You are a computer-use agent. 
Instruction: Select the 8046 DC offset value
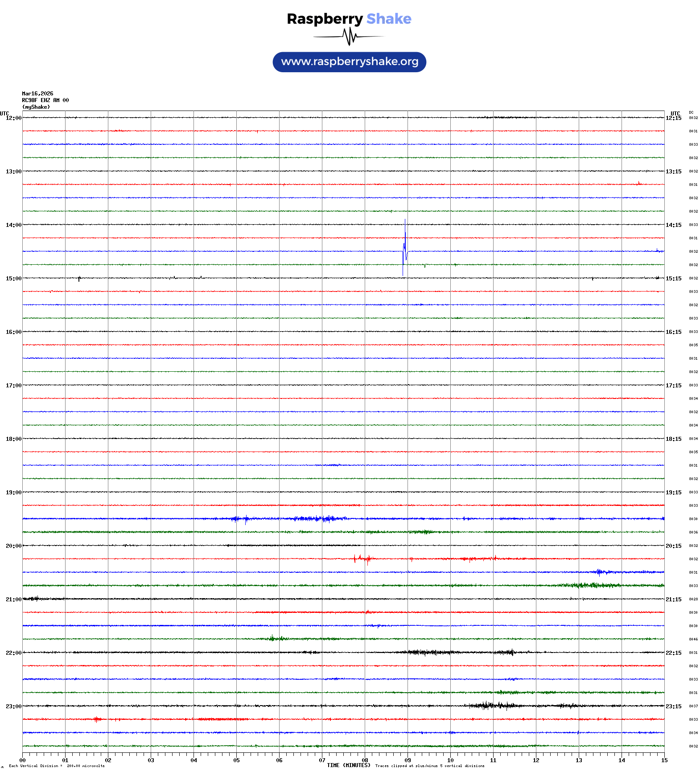[693, 639]
